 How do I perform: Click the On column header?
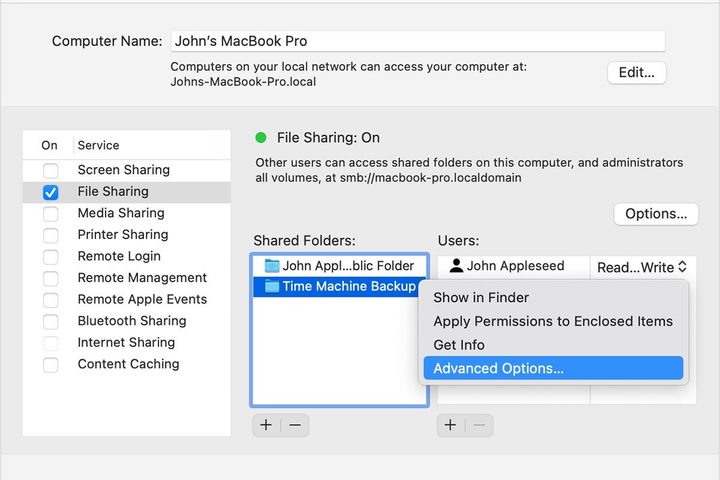point(49,146)
